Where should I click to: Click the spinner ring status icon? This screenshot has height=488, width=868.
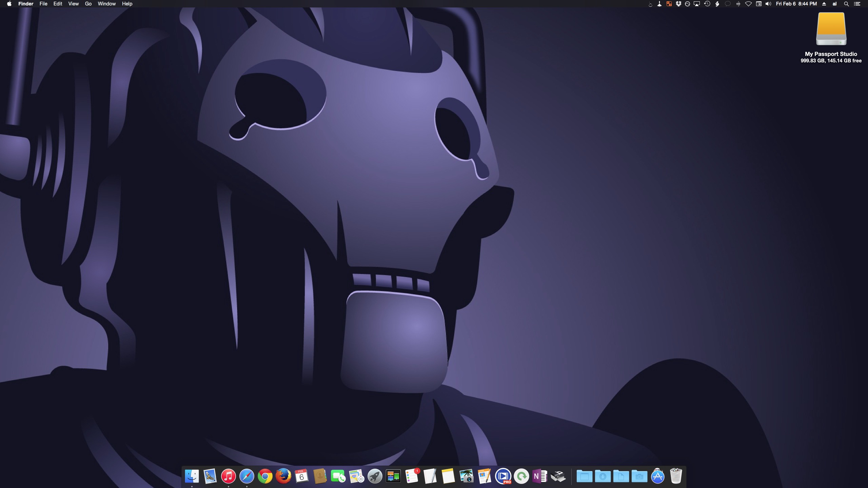coord(650,4)
